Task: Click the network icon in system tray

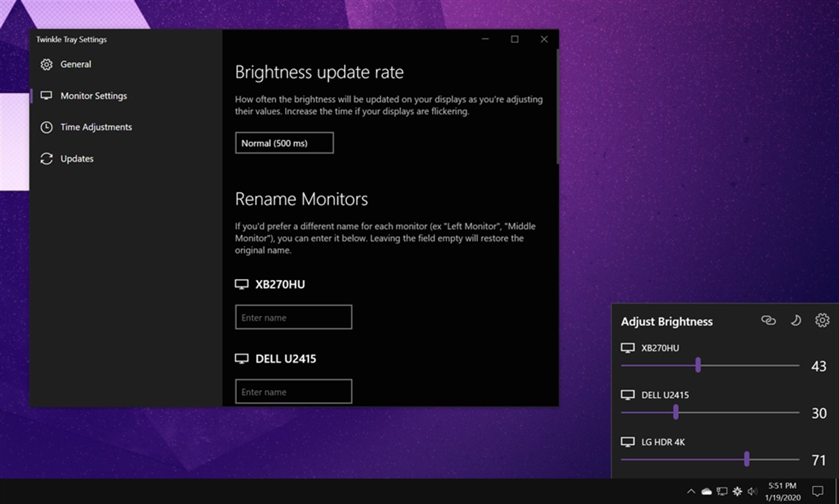Action: [722, 491]
